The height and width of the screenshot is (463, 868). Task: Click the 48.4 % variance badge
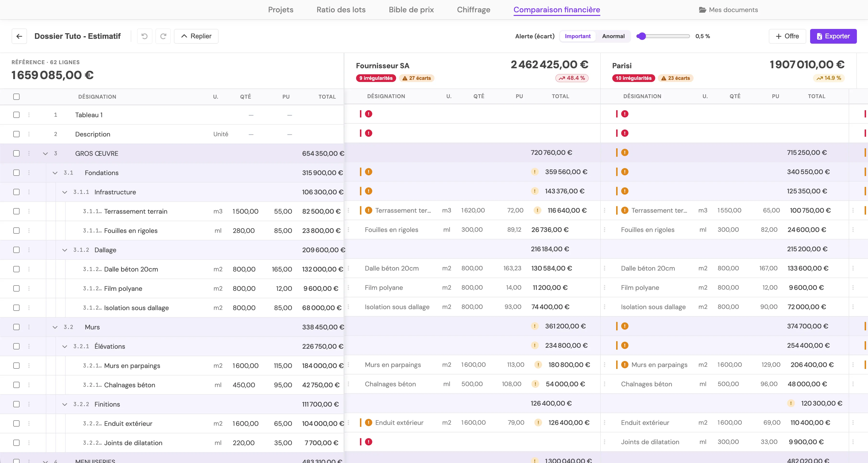coord(572,78)
